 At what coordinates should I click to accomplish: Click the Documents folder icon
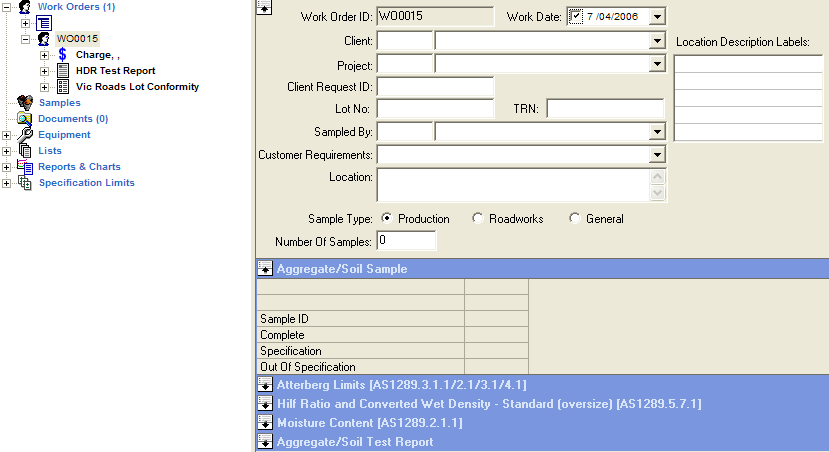pos(26,119)
